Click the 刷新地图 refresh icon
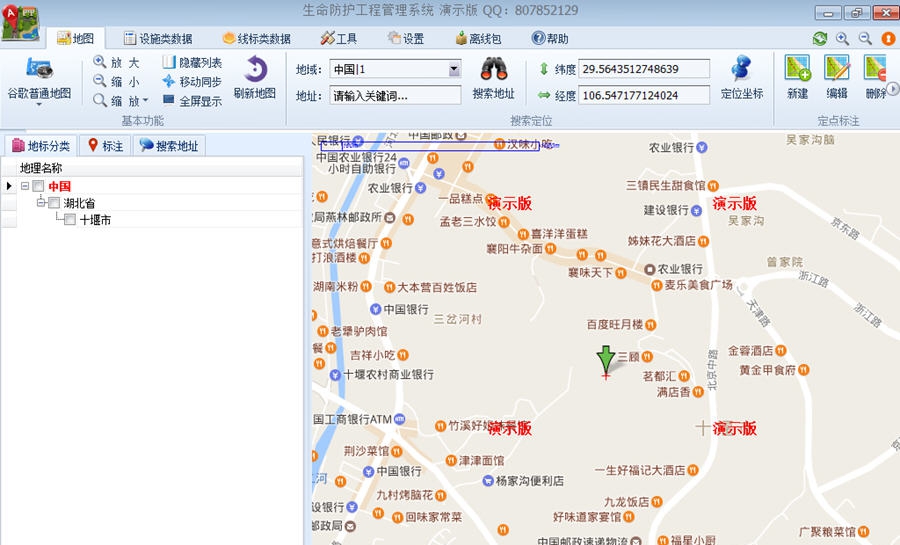The image size is (900, 545). click(255, 69)
